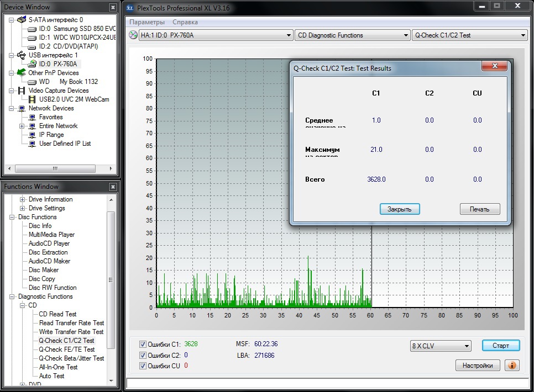Click the orange info icon button
Screen dimensions: 534x392
512,365
